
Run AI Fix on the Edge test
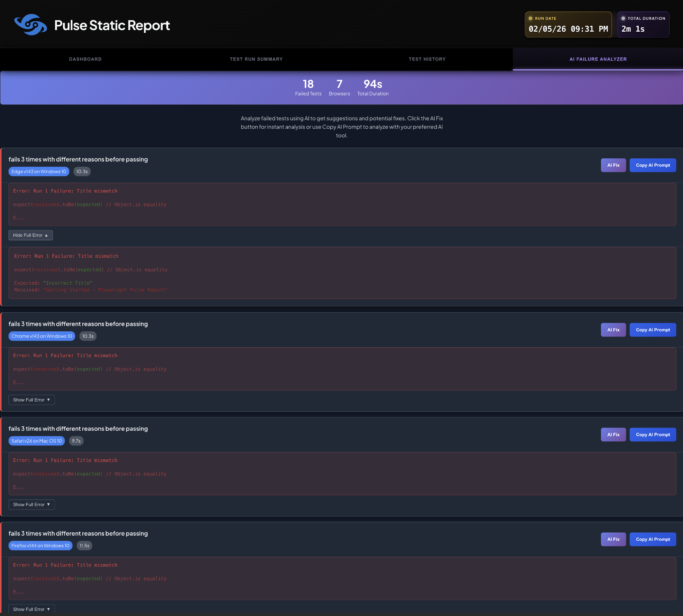click(613, 165)
